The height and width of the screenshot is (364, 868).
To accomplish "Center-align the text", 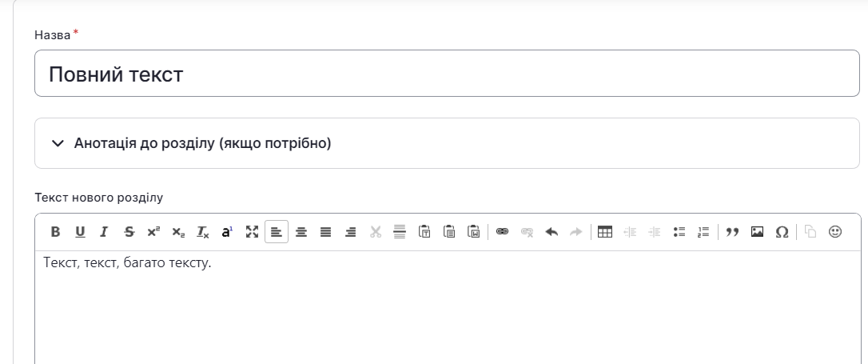I will [301, 231].
